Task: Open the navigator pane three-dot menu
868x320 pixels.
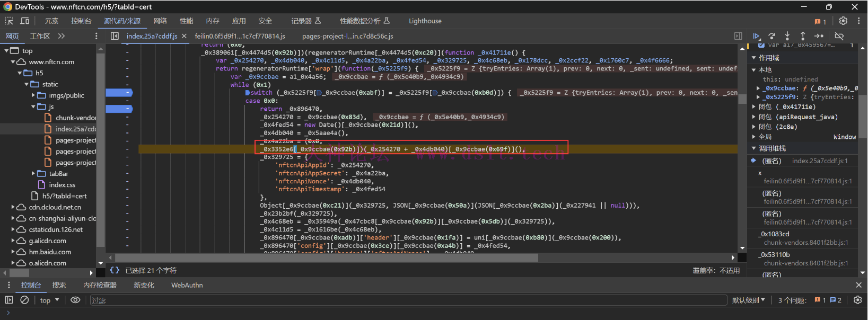Action: [96, 36]
